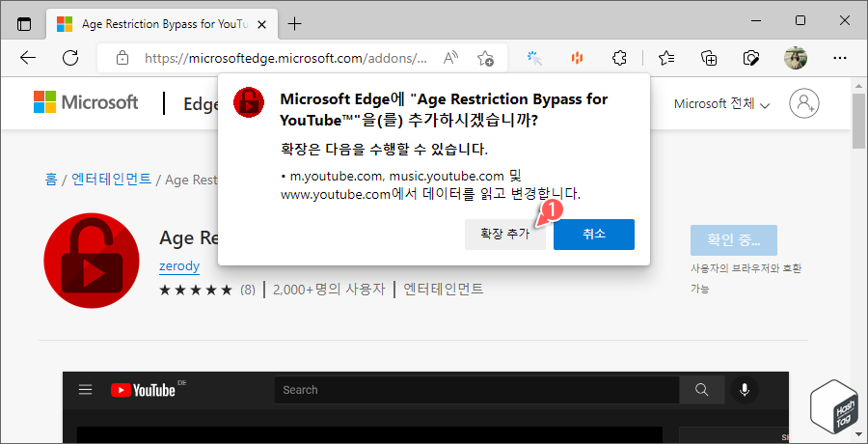
Task: Click the blue 취소 button
Action: click(594, 235)
